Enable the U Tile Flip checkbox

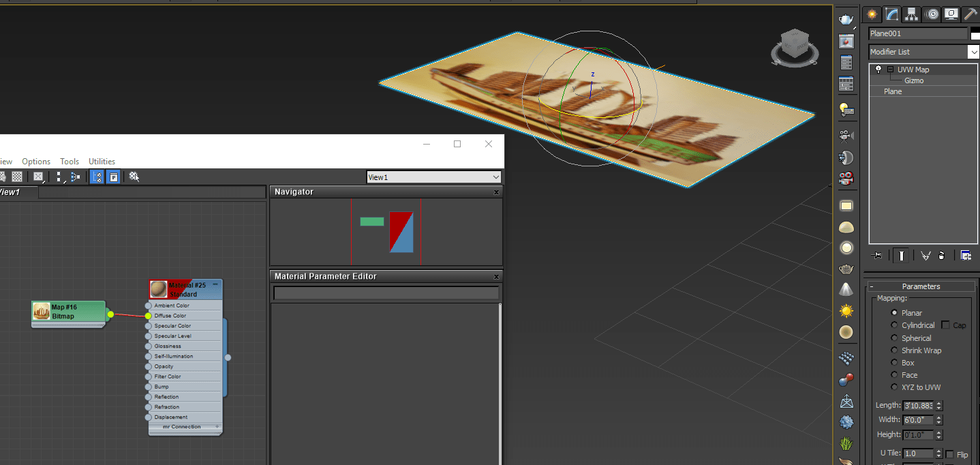pos(950,454)
